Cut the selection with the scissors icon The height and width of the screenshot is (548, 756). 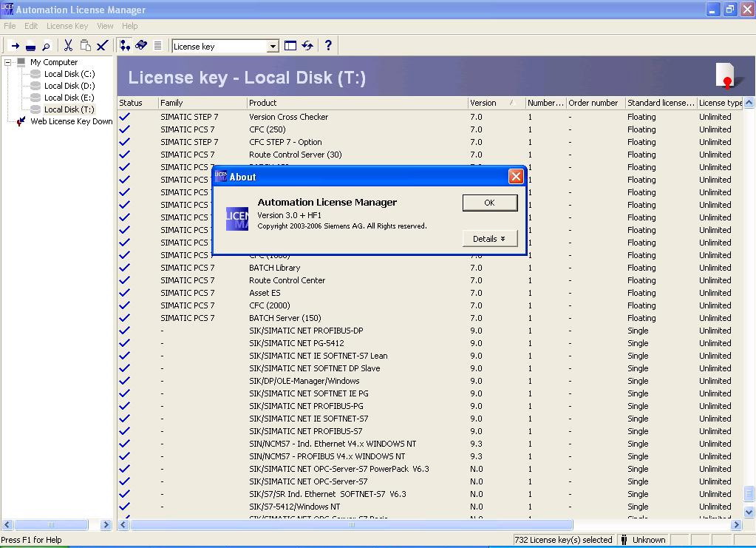tap(68, 46)
